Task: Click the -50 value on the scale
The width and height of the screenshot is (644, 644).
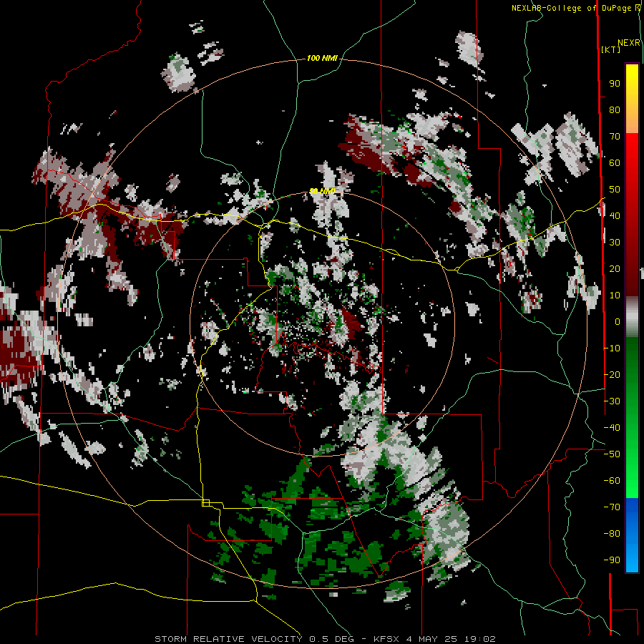Action: pos(612,454)
